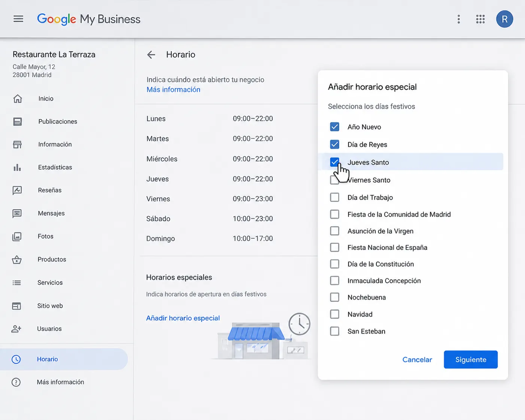Screen dimensions: 525x420
Task: Click the Añadir horario especial link
Action: [x=183, y=318]
